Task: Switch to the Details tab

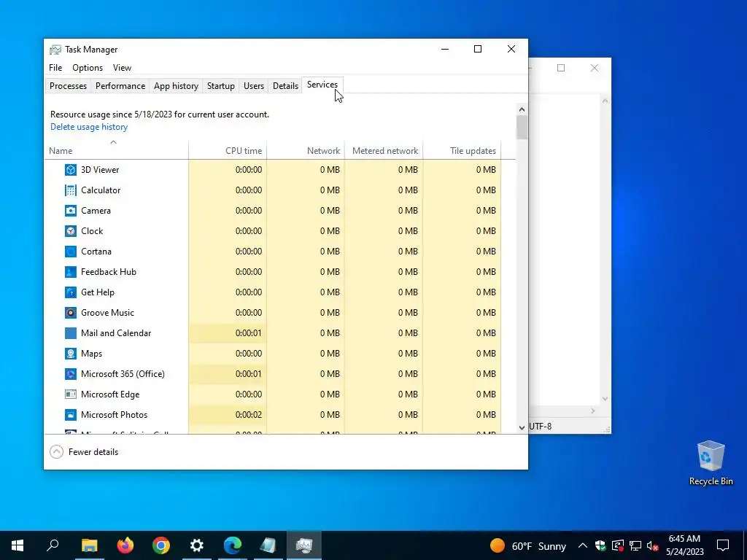Action: [x=285, y=86]
